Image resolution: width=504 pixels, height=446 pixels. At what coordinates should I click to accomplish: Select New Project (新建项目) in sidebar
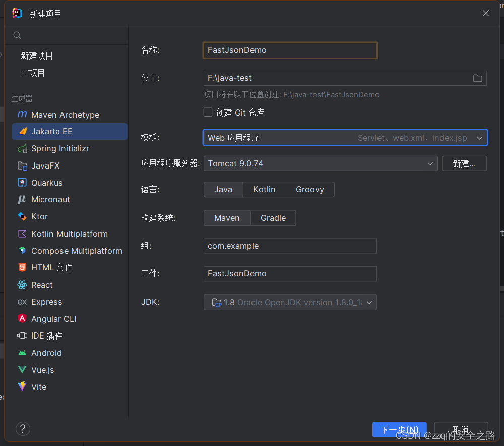[37, 55]
